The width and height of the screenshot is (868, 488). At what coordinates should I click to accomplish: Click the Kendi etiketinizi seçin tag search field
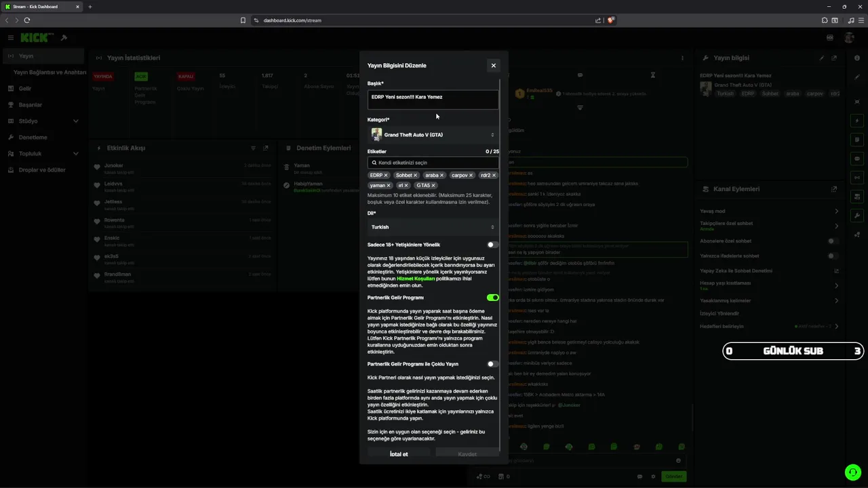tap(433, 163)
